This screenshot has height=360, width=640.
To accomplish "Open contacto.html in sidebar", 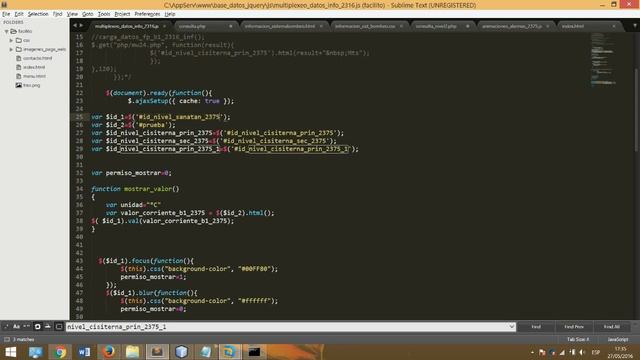I will click(x=38, y=58).
